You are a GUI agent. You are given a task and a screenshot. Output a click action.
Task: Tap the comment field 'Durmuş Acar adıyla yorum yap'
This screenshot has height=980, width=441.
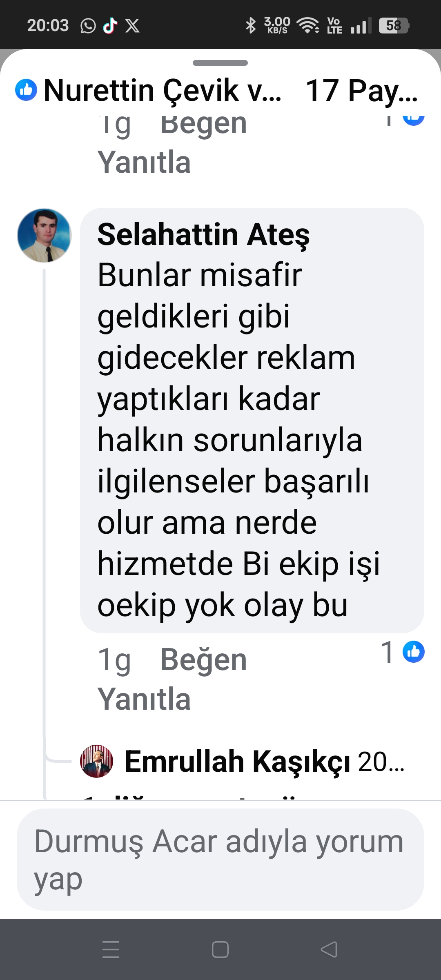pos(220,860)
